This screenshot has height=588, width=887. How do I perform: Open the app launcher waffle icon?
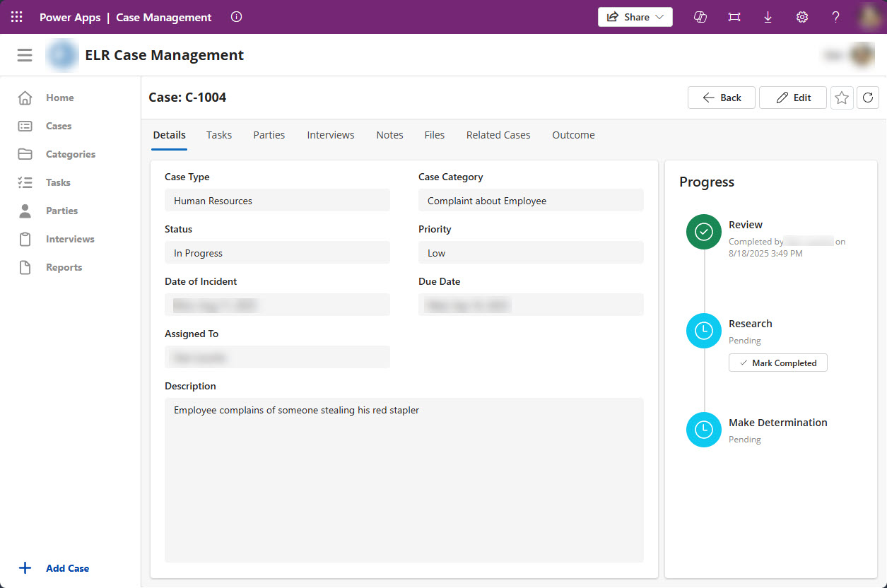tap(17, 17)
